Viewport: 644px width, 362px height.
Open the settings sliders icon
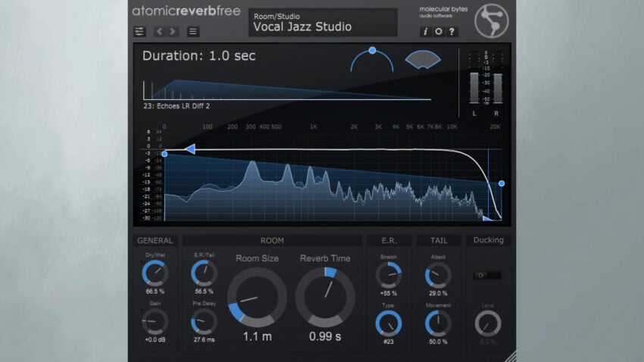(x=139, y=32)
